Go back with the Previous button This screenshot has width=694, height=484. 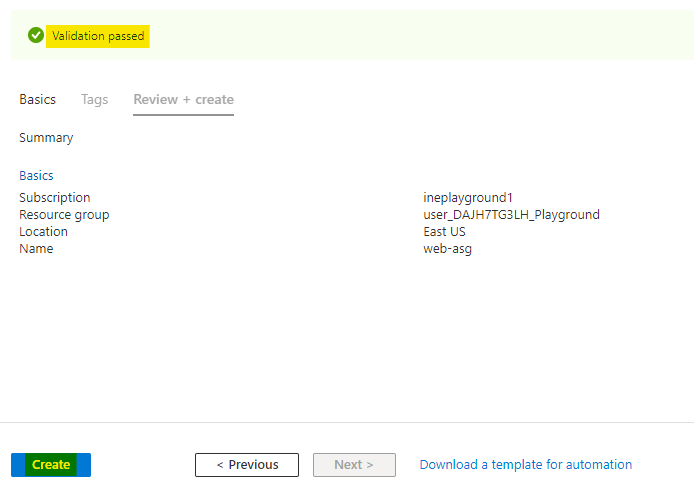(x=246, y=465)
